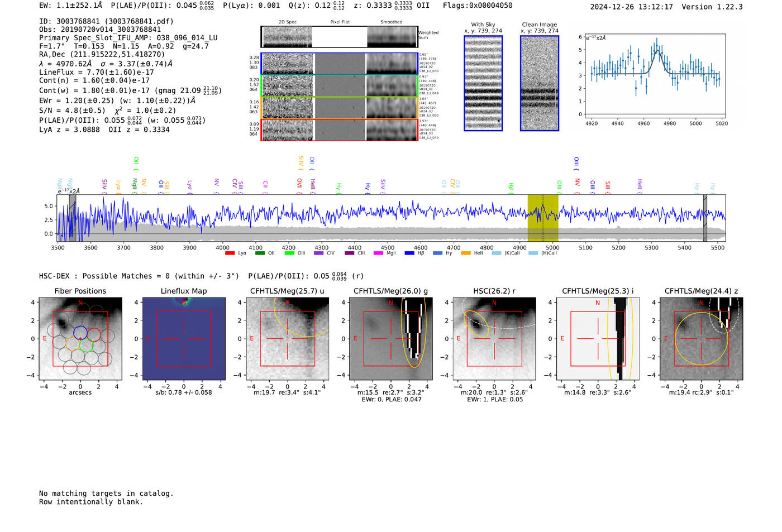Click the LineFlux = 7.70(±1.60)e-17 value
Image resolution: width=782 pixels, height=532 pixels.
click(x=97, y=72)
